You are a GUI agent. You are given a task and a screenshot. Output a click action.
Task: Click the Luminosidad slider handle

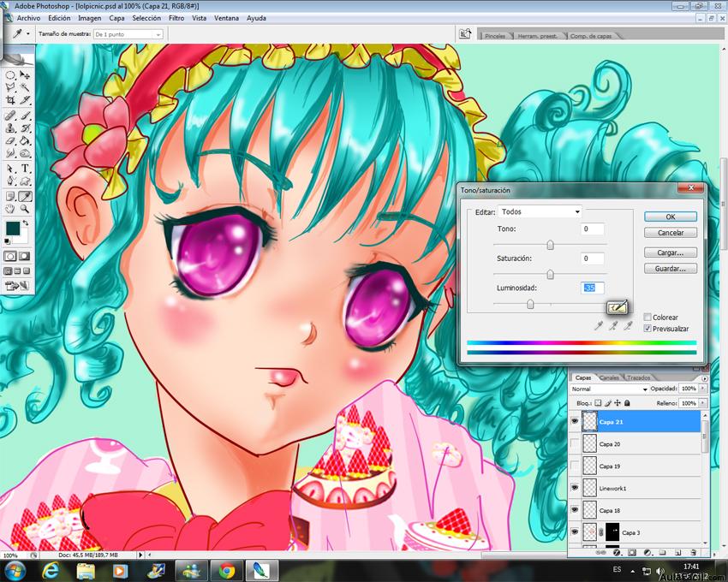(530, 305)
